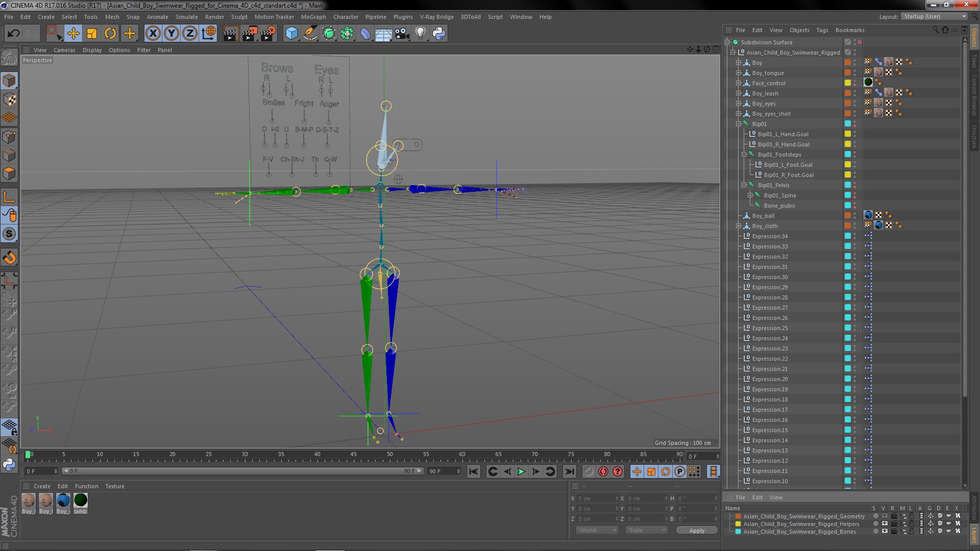Open the material manager Texture menu

tap(115, 486)
